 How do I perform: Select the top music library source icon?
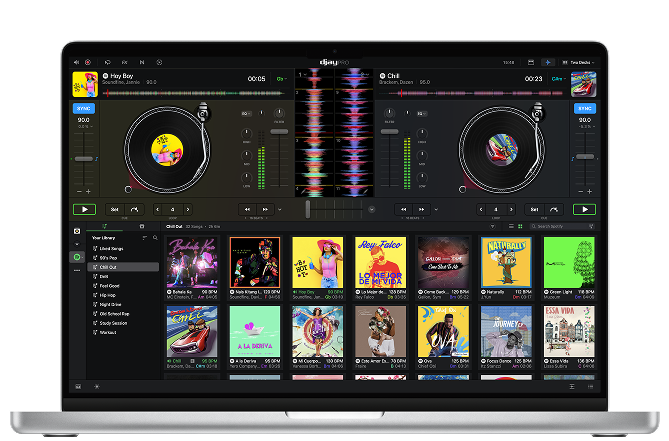pos(77,231)
